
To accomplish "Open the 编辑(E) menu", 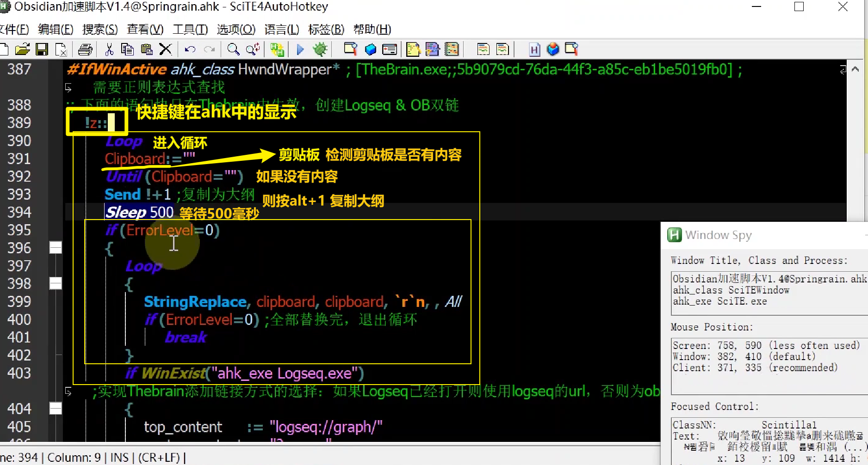I will click(56, 30).
